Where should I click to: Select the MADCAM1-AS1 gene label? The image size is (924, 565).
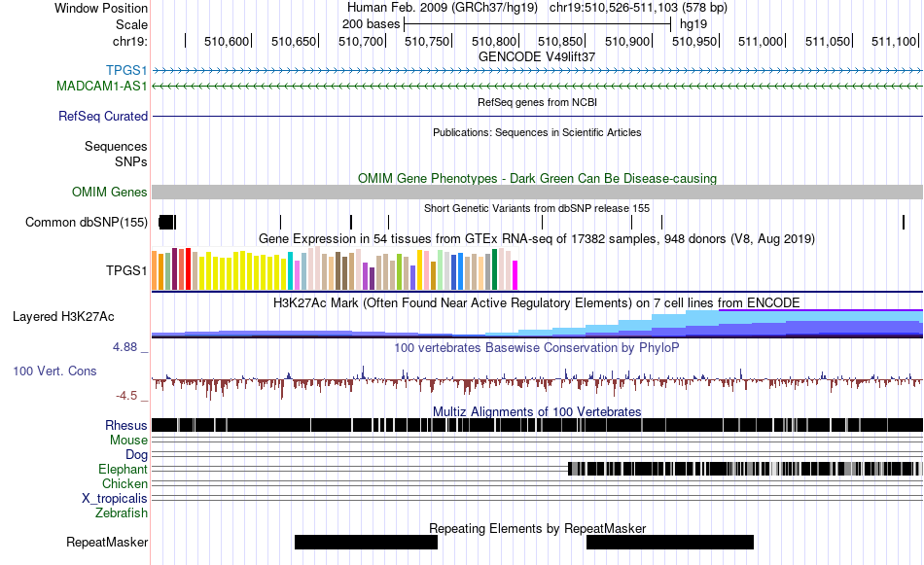[102, 86]
